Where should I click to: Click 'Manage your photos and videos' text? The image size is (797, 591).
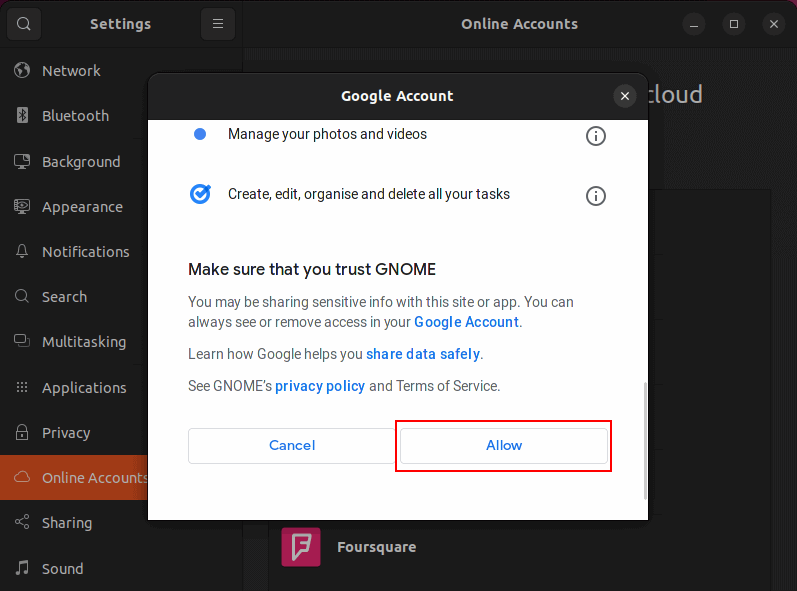(327, 134)
